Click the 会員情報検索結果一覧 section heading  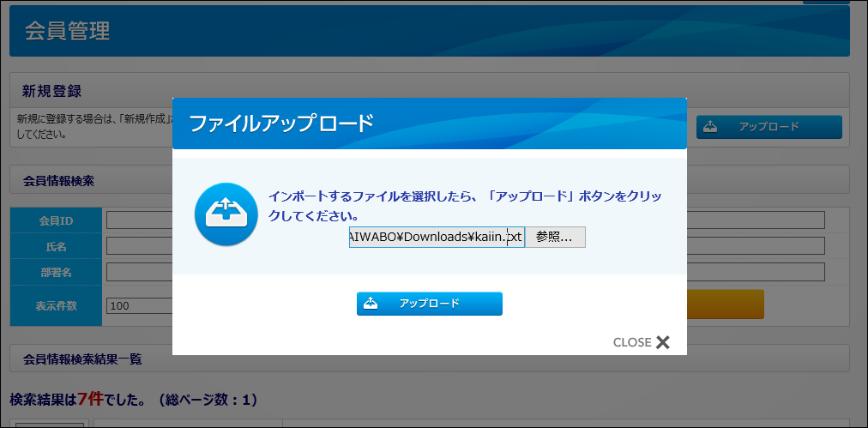pos(82,359)
